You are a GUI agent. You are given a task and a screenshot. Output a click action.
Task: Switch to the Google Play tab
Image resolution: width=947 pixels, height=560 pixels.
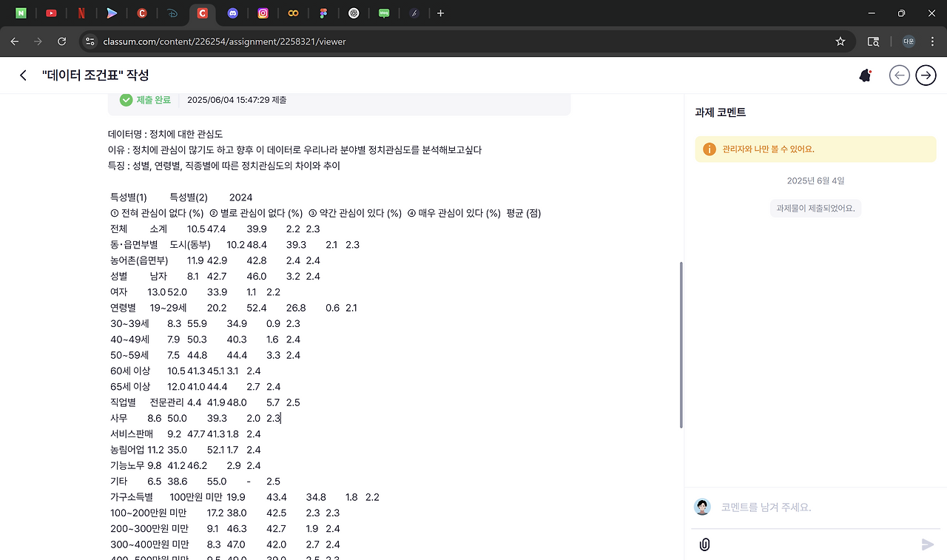112,13
